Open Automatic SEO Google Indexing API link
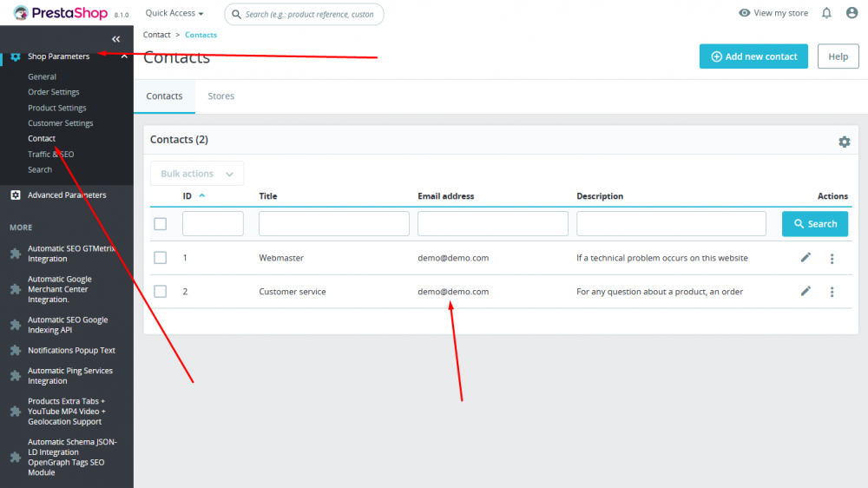The height and width of the screenshot is (488, 868). coord(68,325)
